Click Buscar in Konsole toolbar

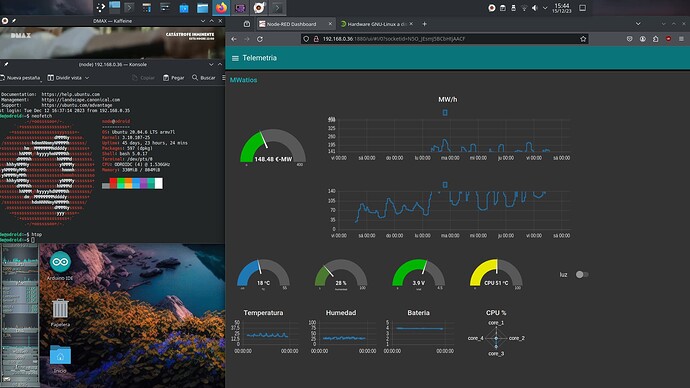point(204,77)
